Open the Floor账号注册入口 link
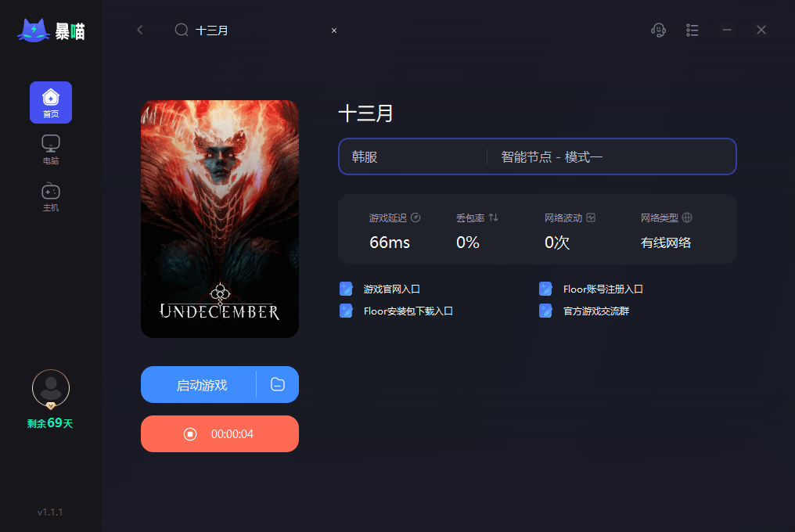Screen dimensions: 795x532 [603, 289]
